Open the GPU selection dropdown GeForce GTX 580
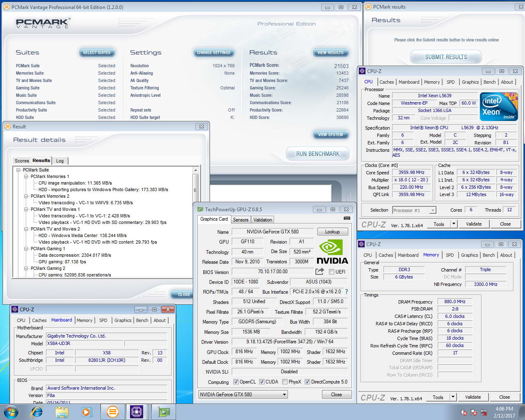This screenshot has height=420, width=525. [x=243, y=395]
